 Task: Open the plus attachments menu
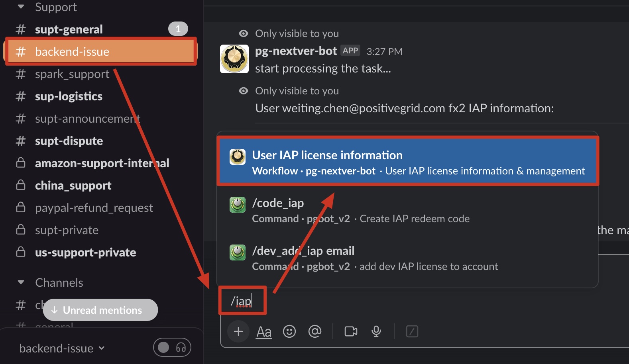click(238, 331)
